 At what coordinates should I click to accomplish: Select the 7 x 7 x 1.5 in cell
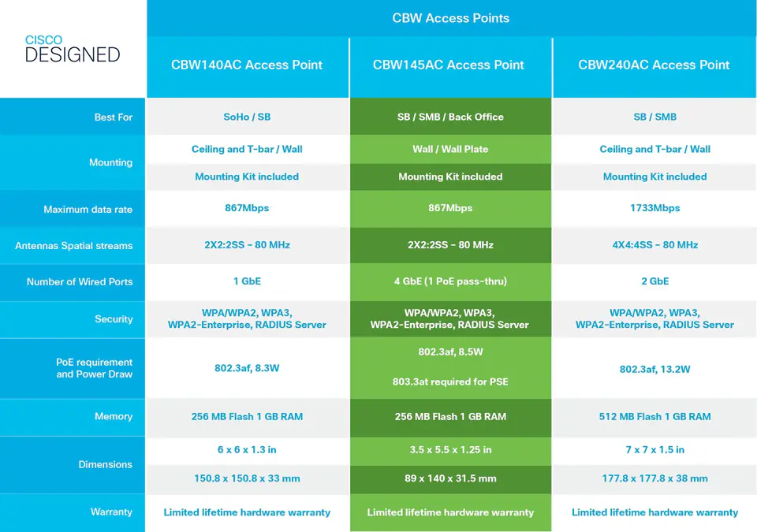(x=655, y=450)
